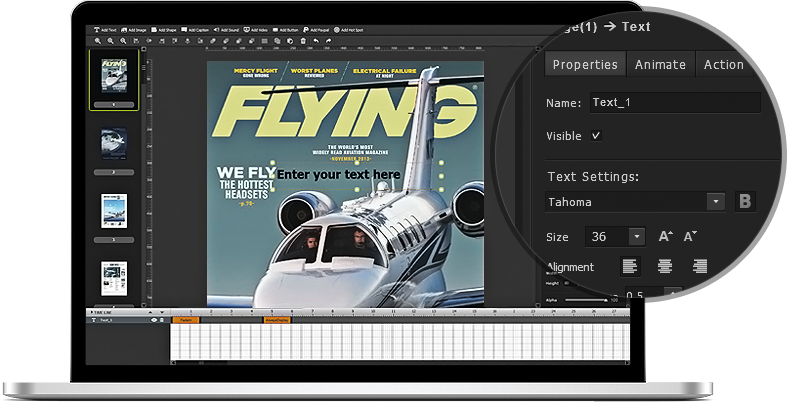Collapse the TIME LINE panel triangle
The image size is (787, 402).
91,312
